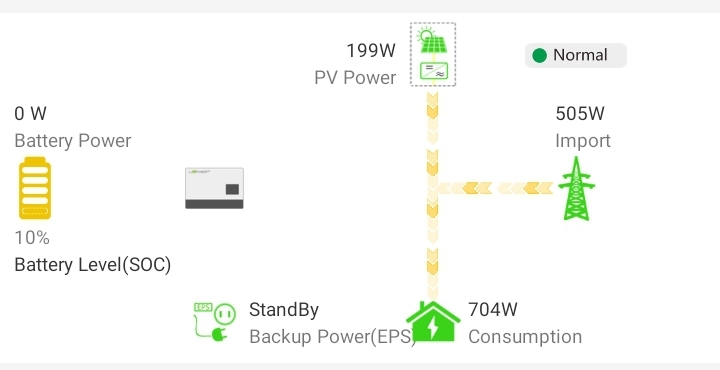Click the Normal status badge
This screenshot has height=370, width=720.
(576, 56)
